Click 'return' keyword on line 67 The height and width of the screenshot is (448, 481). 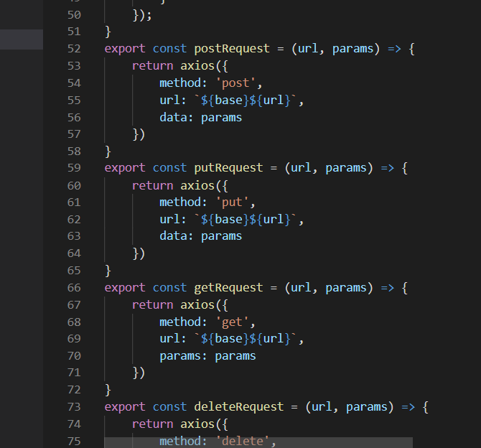(152, 305)
